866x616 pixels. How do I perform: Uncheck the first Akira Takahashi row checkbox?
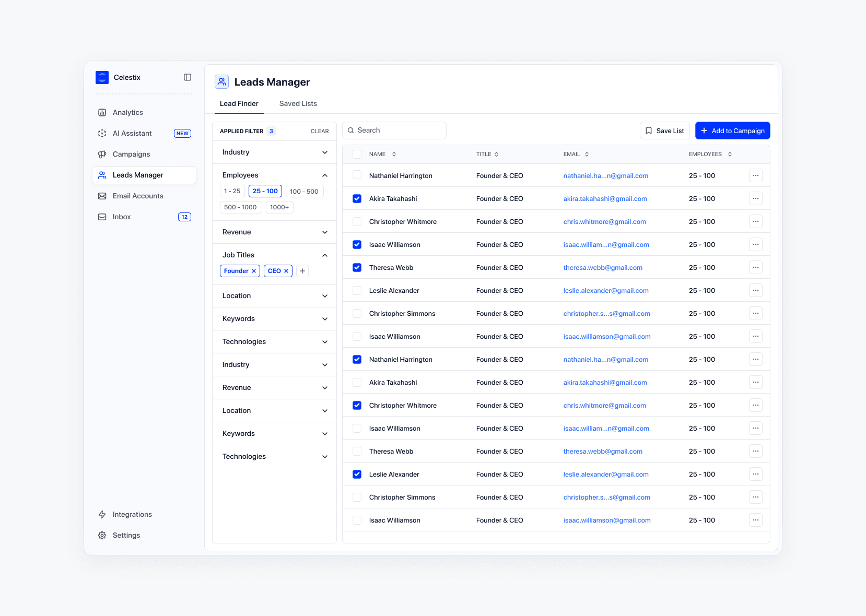point(357,198)
